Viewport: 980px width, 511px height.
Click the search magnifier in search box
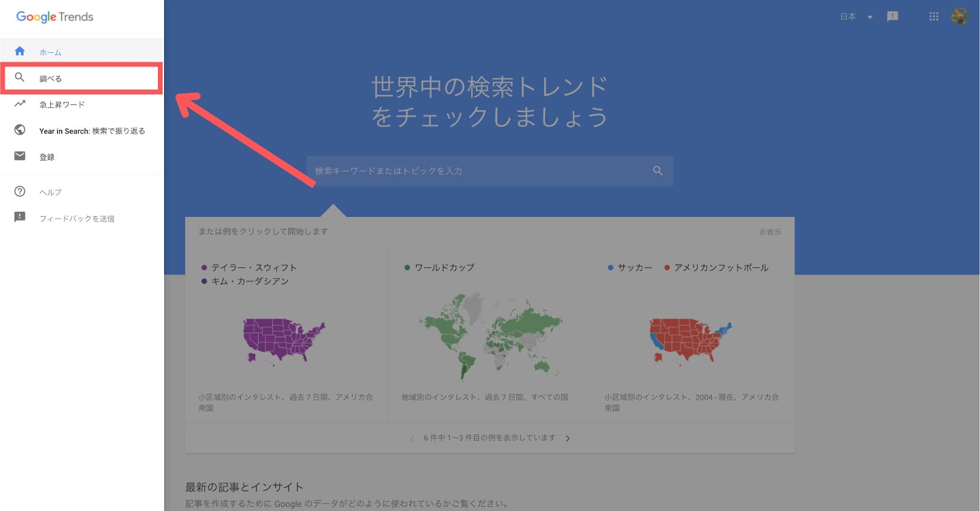(x=658, y=171)
